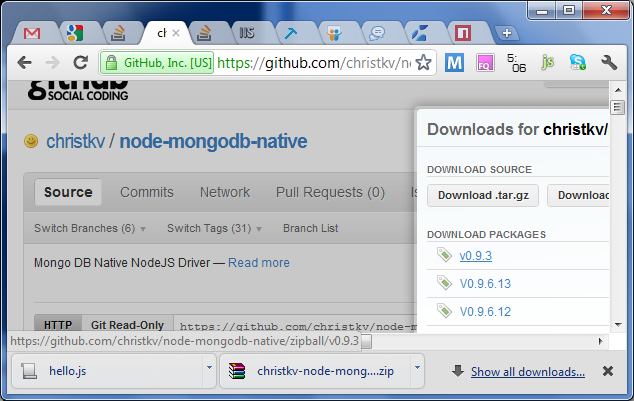Click Show all downloads link
Image resolution: width=634 pixels, height=401 pixels.
[528, 372]
